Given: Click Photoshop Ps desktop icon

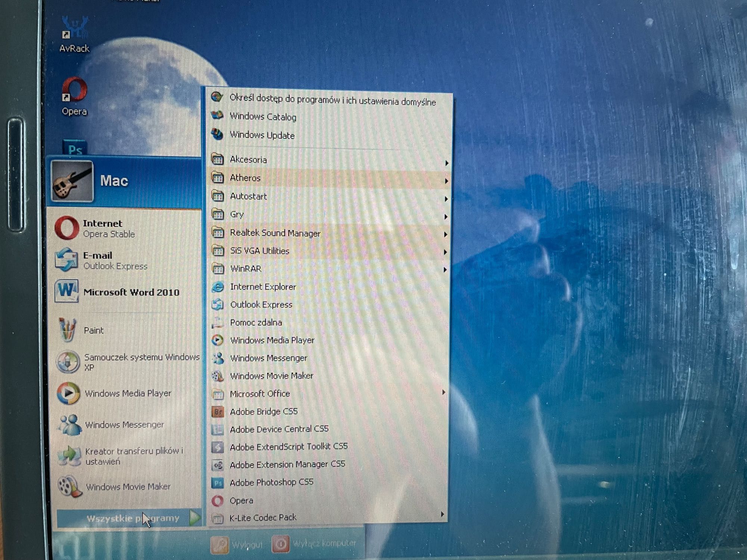Looking at the screenshot, I should (x=74, y=148).
